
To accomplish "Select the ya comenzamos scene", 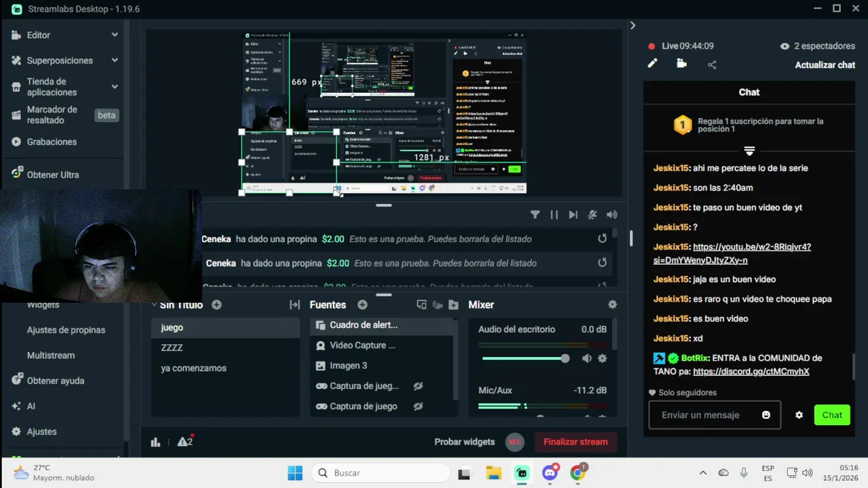I will point(225,368).
